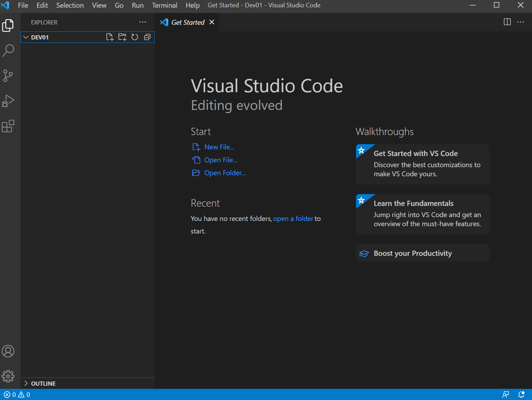
Task: Open notifications bell in status bar
Action: click(521, 394)
